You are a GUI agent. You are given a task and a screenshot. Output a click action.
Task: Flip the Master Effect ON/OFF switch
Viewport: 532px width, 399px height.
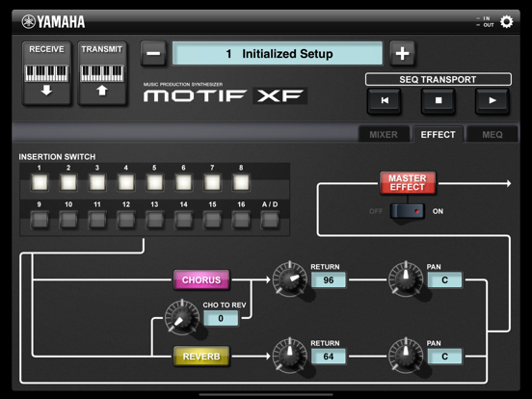tap(407, 211)
